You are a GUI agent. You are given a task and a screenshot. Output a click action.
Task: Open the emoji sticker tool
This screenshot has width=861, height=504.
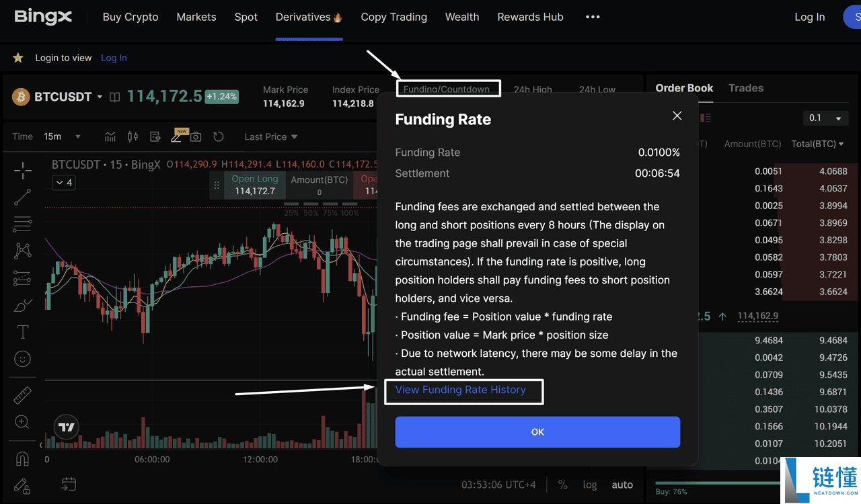(x=23, y=359)
